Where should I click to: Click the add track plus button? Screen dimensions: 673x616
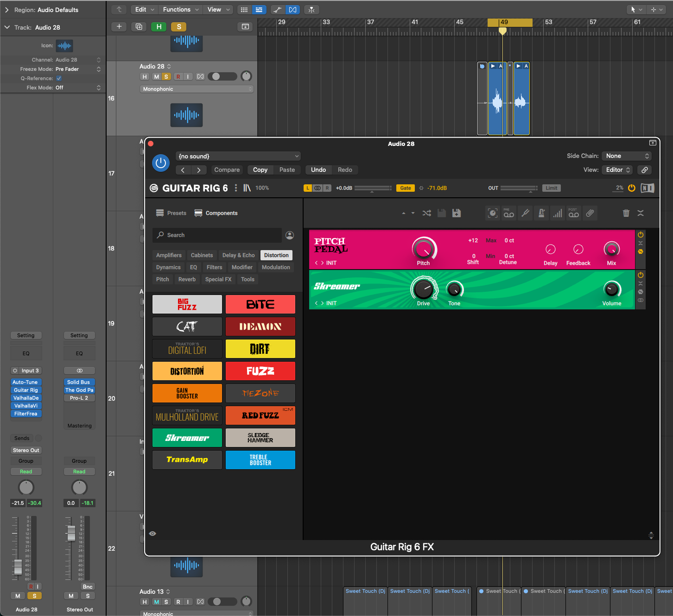click(x=119, y=27)
